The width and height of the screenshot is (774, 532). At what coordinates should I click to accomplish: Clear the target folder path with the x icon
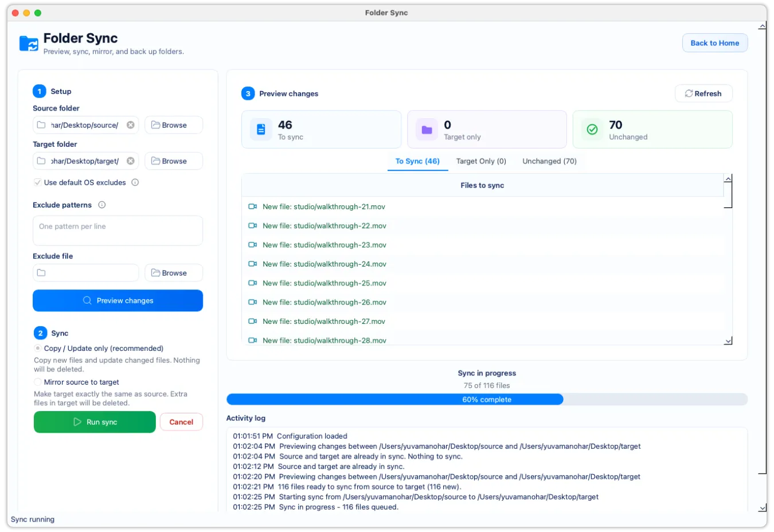point(131,161)
